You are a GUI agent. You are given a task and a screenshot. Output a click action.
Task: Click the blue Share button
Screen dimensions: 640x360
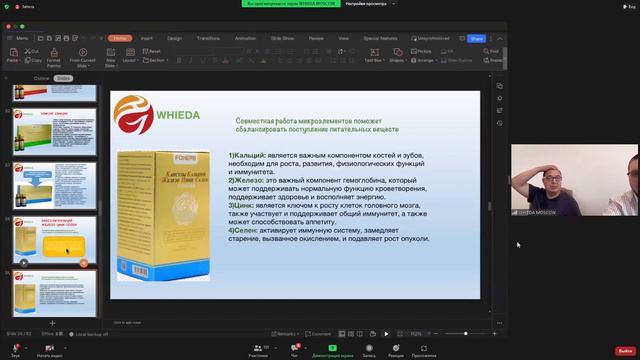tap(476, 38)
